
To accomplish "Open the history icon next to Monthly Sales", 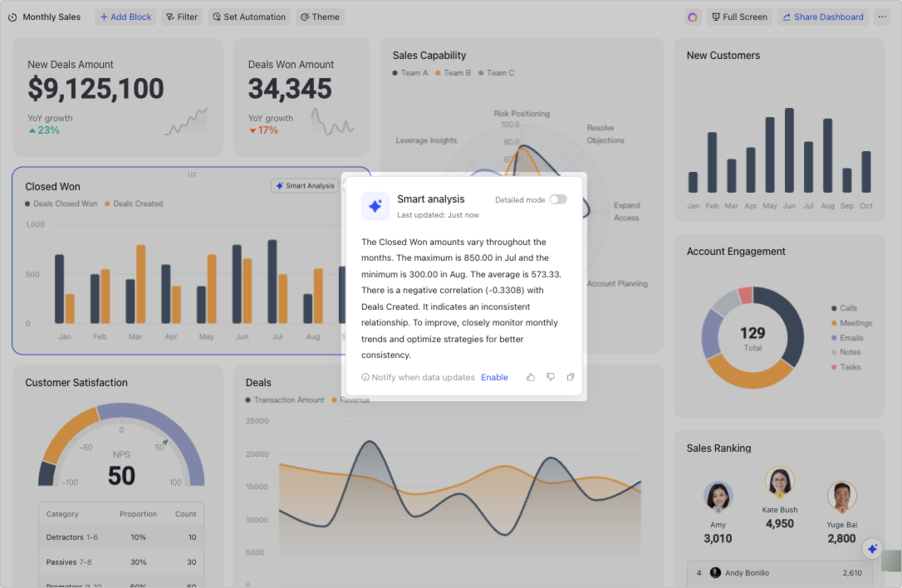I will coord(12,17).
